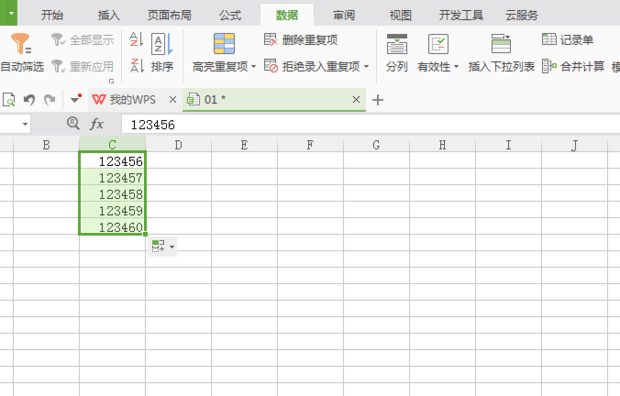Image resolution: width=620 pixels, height=396 pixels.
Task: Select column G header
Action: coord(376,144)
